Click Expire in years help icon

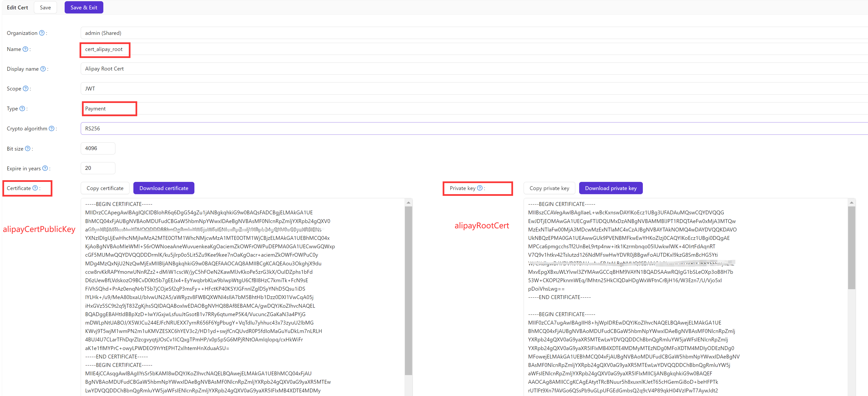(x=45, y=168)
